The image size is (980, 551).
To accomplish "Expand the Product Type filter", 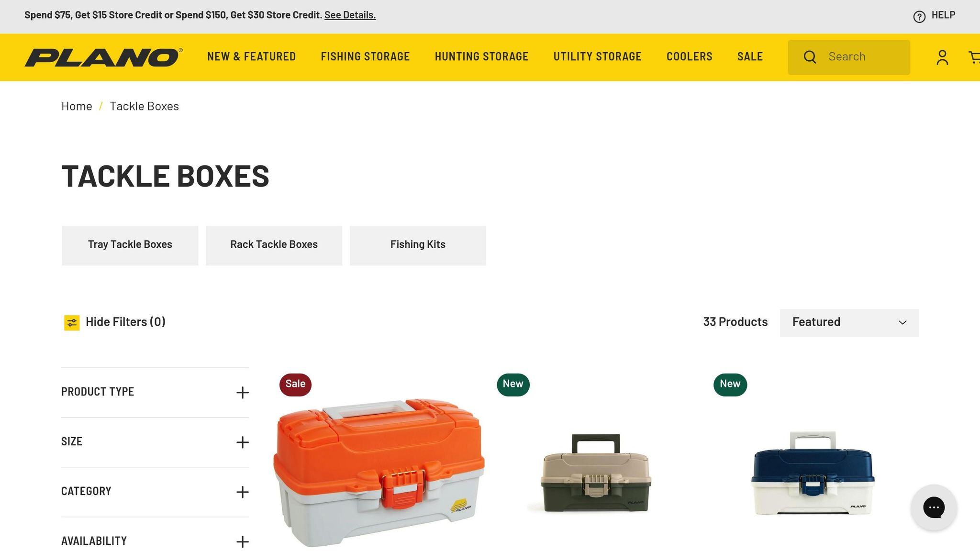I will (155, 392).
